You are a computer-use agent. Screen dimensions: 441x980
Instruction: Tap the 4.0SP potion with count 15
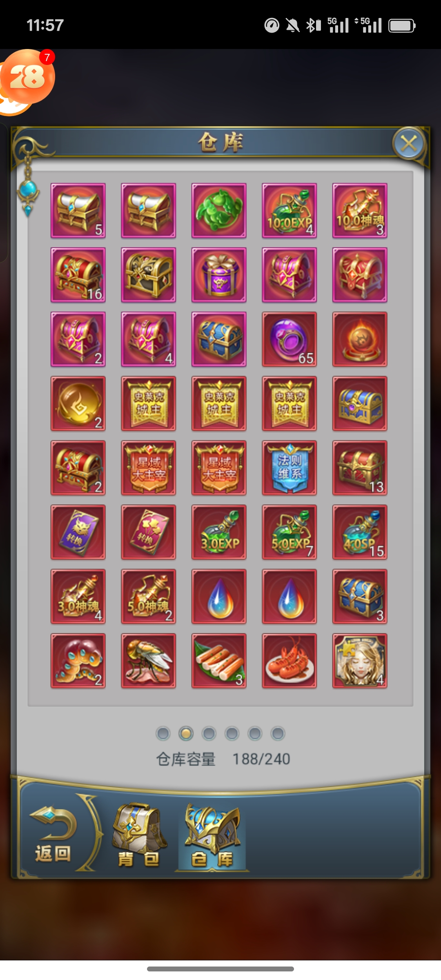tap(360, 532)
